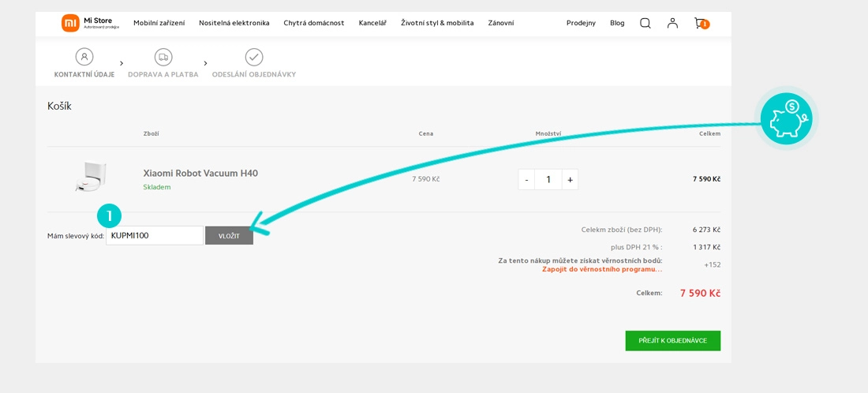Image resolution: width=868 pixels, height=393 pixels.
Task: Open Nositelná elektronika menu
Action: [234, 23]
